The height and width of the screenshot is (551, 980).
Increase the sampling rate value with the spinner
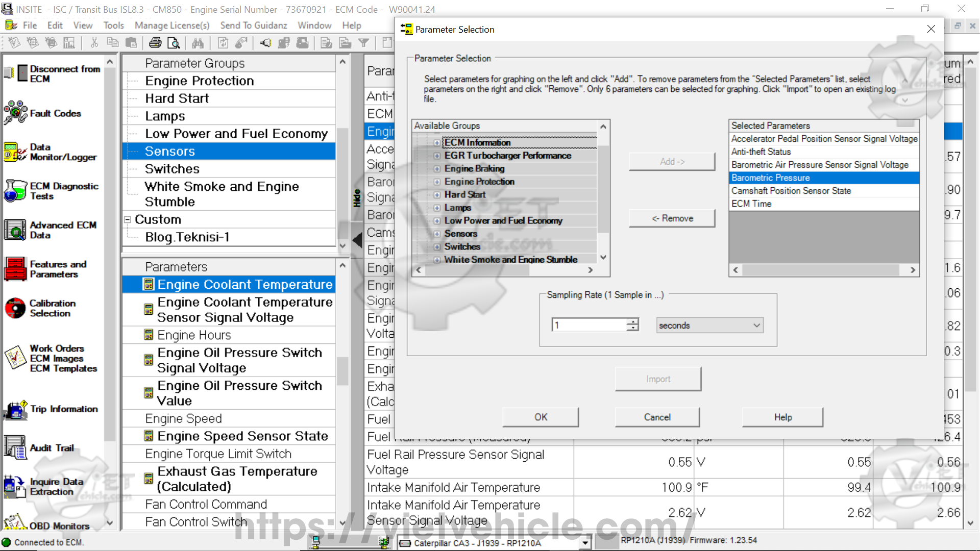click(x=633, y=322)
